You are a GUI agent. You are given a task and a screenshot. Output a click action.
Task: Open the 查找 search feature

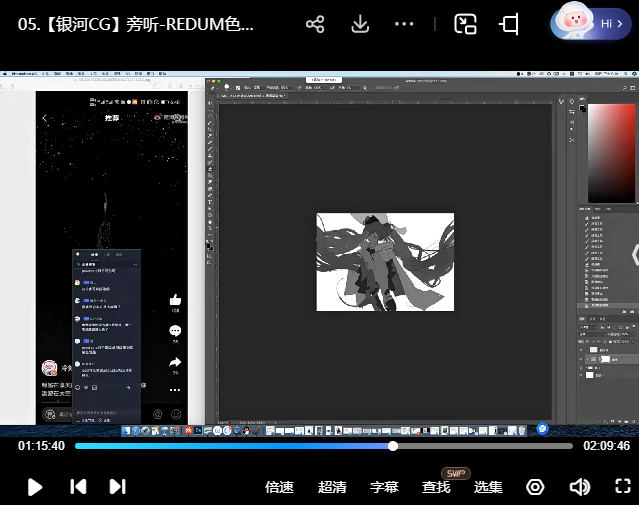tap(436, 487)
